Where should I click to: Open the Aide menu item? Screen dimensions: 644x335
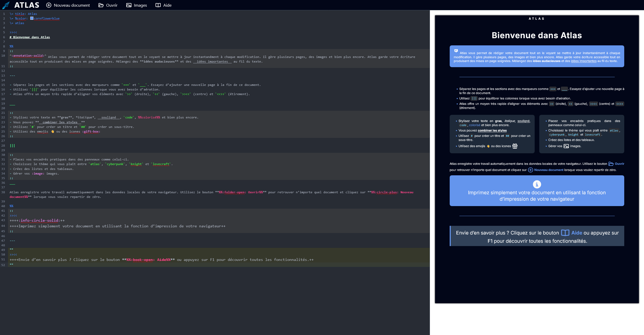pyautogui.click(x=167, y=5)
